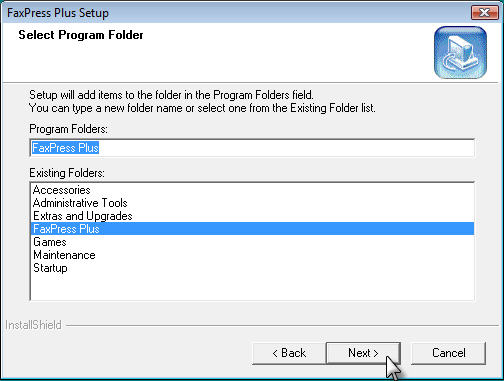504x381 pixels.
Task: Click the Next button
Action: (363, 353)
